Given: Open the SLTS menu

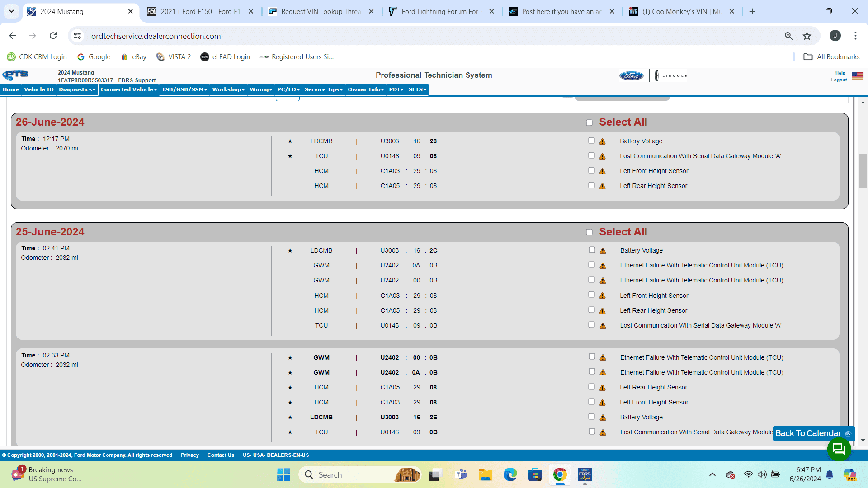Looking at the screenshot, I should point(417,89).
